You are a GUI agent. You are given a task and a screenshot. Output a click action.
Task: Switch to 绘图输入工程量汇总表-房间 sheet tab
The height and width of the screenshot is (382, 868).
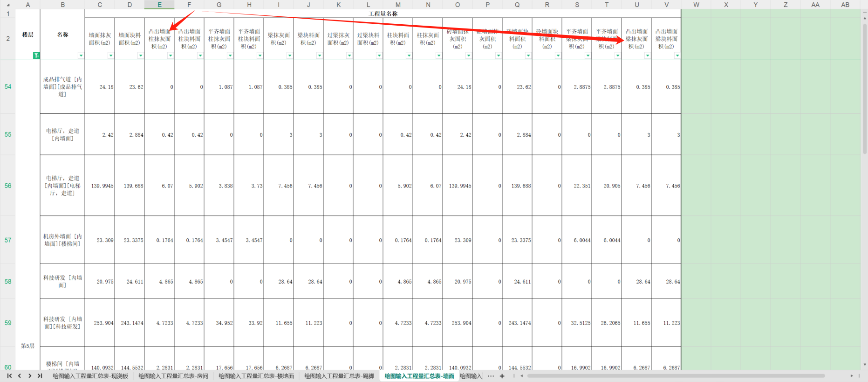tap(173, 376)
